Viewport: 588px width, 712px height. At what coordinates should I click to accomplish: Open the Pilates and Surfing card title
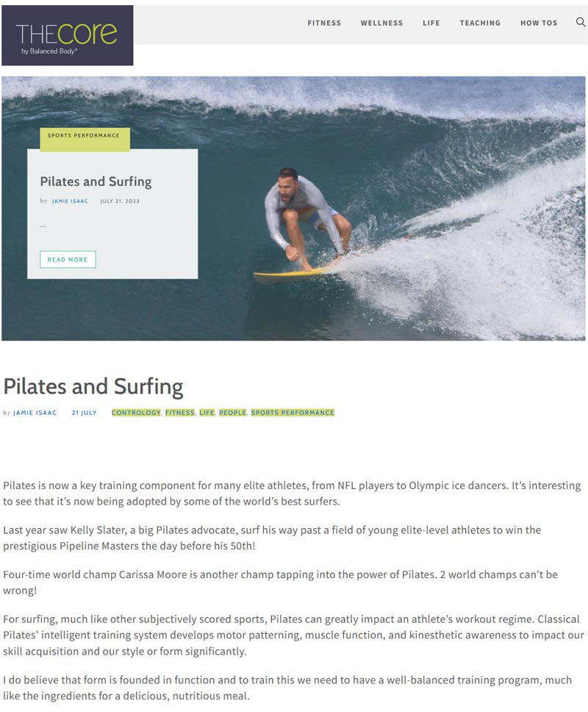click(96, 182)
